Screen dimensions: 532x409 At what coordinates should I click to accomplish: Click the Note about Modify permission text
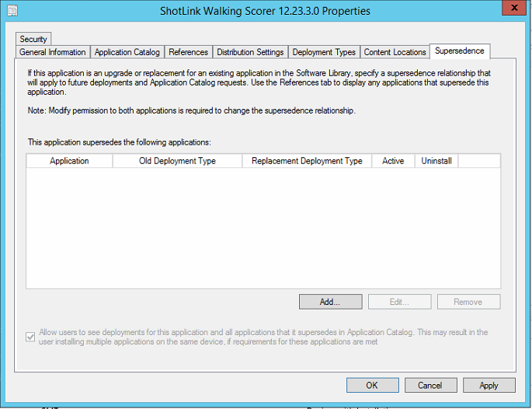coord(192,110)
